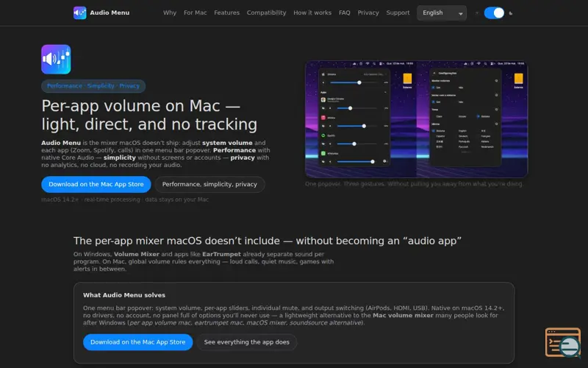
Task: Jump to Features in the top navigation
Action: click(x=226, y=13)
